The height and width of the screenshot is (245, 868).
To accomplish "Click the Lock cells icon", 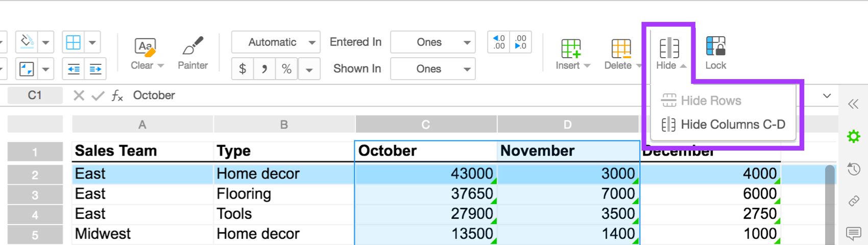I will click(715, 53).
